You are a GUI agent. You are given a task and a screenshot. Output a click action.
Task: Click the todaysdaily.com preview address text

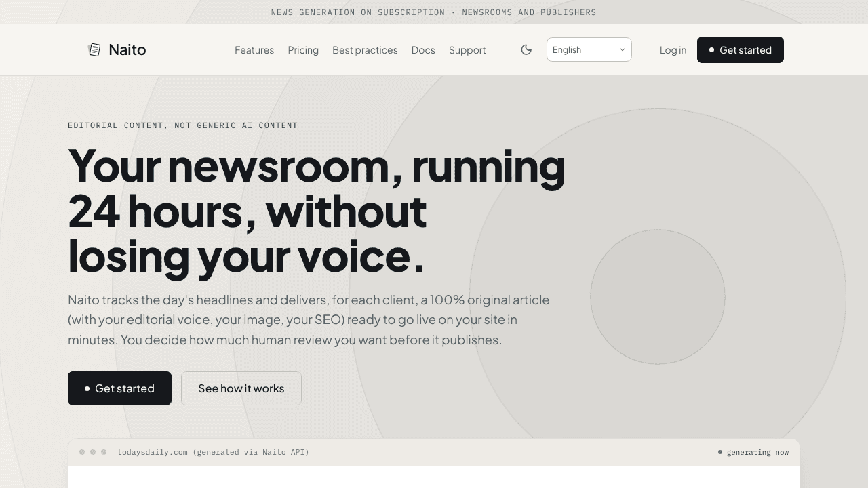coord(213,452)
